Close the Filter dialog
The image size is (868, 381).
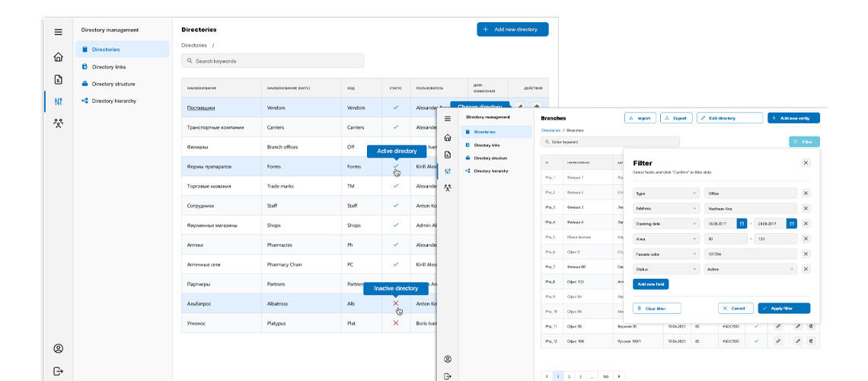tap(806, 162)
